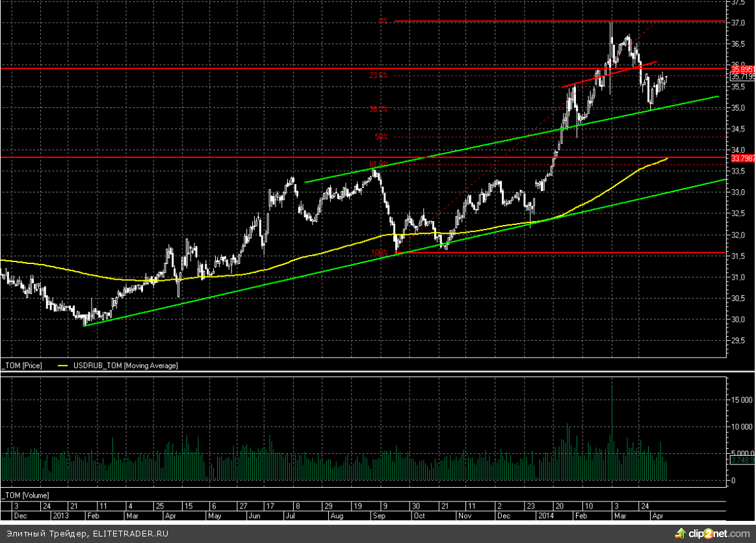Image resolution: width=756 pixels, height=543 pixels.
Task: Click the yellow Moving Average legend swatch
Action: [x=62, y=365]
